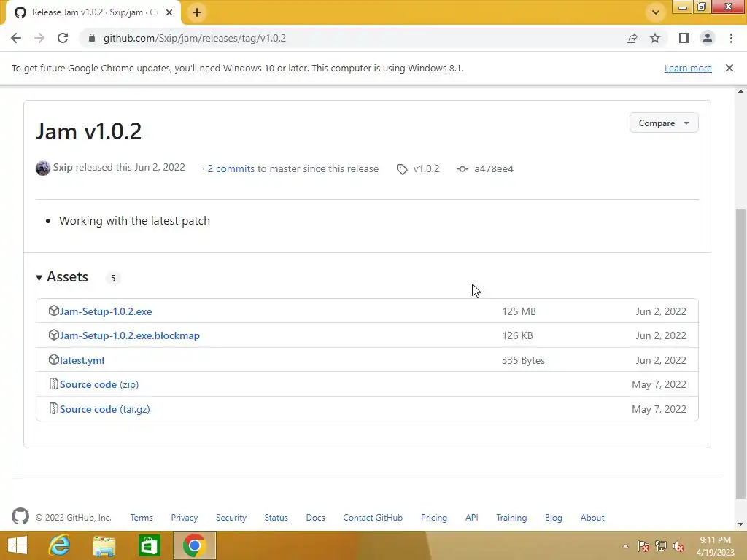This screenshot has width=747, height=560.
Task: Open the taskbar clock showing 9:11 PM
Action: coord(715,545)
